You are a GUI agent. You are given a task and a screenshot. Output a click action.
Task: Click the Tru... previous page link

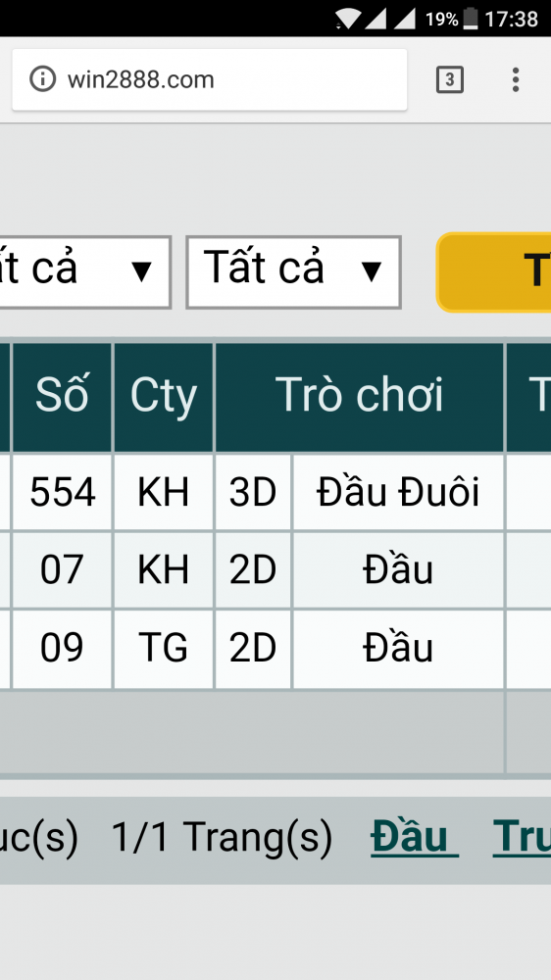(522, 837)
